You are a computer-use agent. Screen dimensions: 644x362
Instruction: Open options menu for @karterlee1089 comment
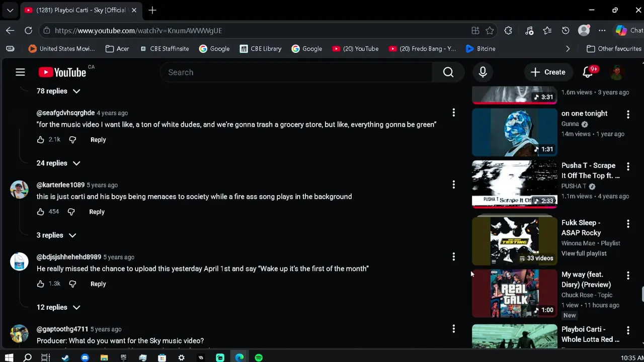point(453,185)
